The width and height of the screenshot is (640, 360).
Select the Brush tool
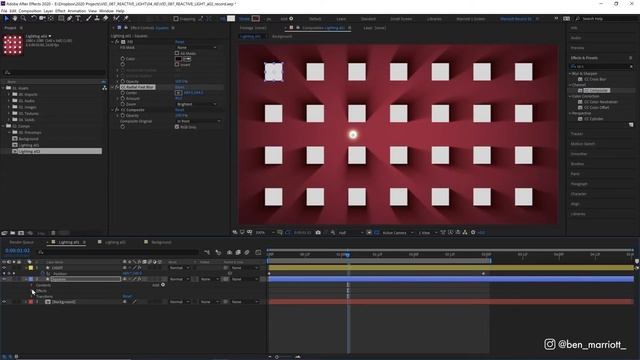coord(88,18)
